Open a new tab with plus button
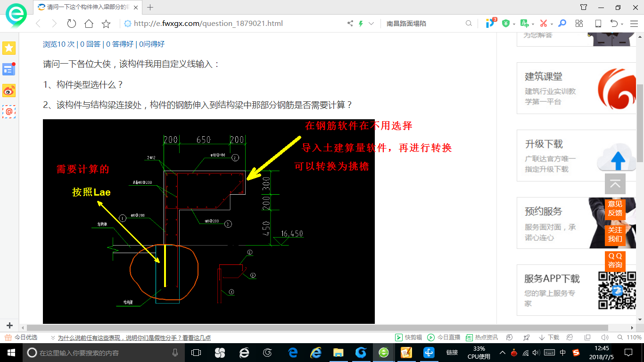Viewport: 644px width, 362px height. [x=150, y=7]
